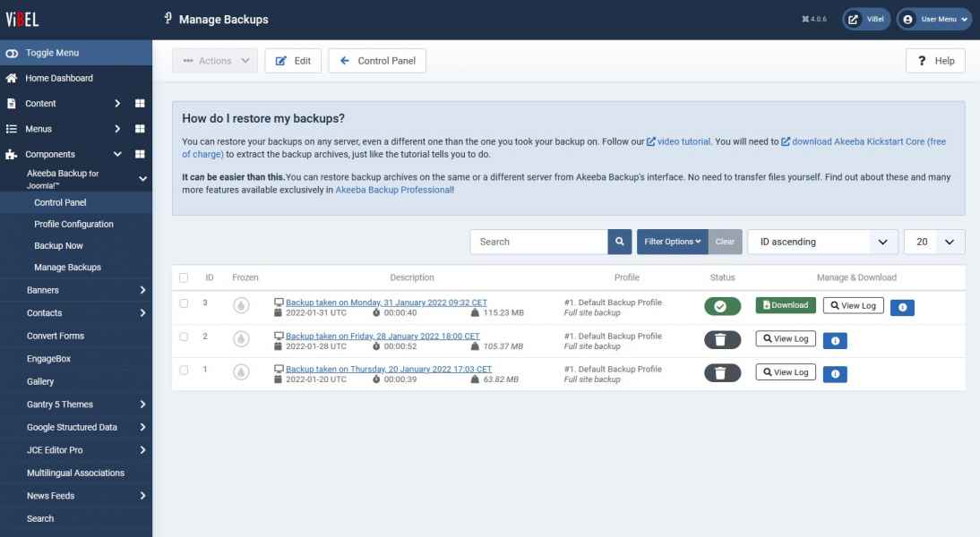Expand Google Structured Data submenu arrow
The width and height of the screenshot is (980, 537).
click(x=142, y=427)
